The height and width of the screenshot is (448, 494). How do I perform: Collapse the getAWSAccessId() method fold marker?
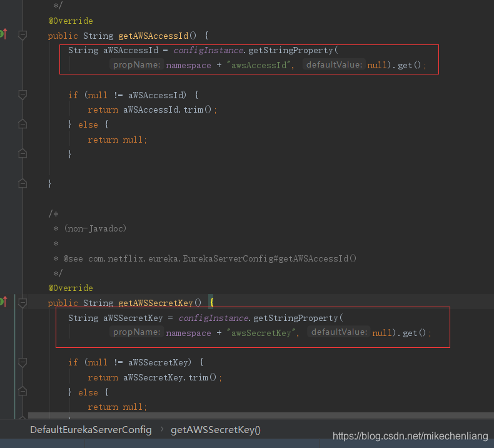coord(23,35)
